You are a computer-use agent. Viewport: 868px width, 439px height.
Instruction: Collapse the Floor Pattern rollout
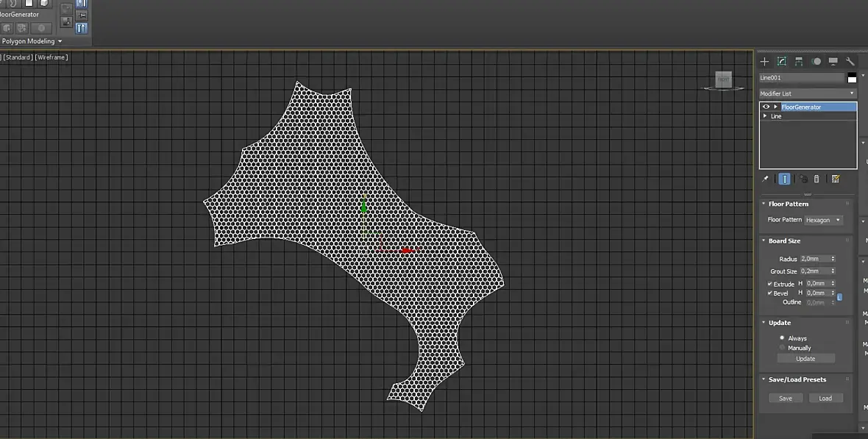click(764, 204)
